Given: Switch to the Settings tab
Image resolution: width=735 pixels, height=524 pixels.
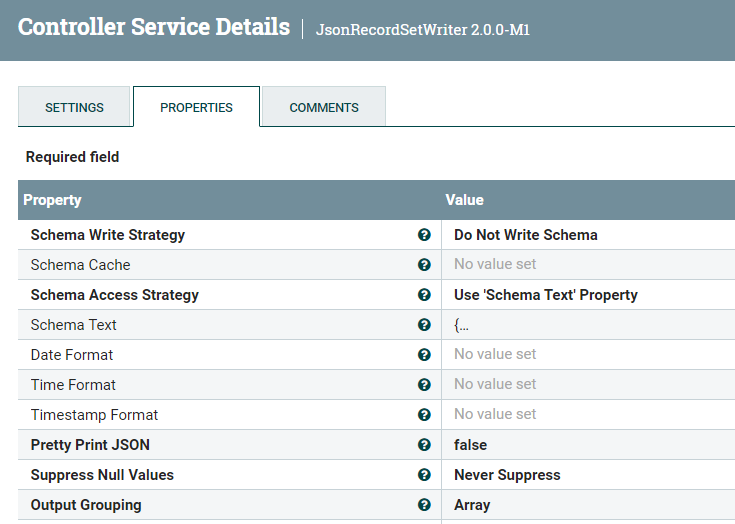Looking at the screenshot, I should coord(75,107).
